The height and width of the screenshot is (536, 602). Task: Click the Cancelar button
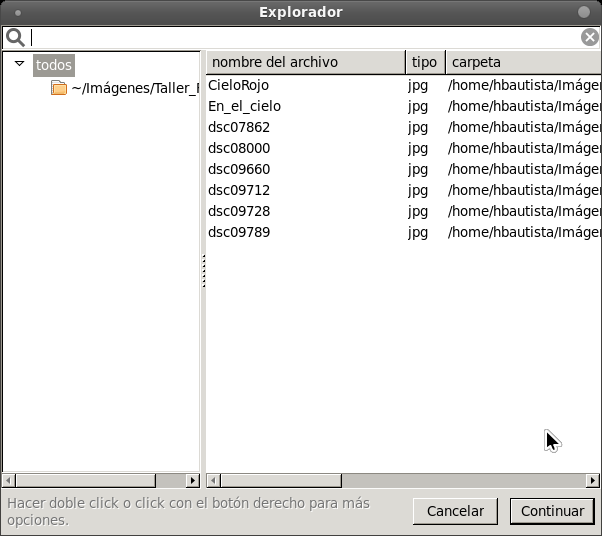coord(455,511)
